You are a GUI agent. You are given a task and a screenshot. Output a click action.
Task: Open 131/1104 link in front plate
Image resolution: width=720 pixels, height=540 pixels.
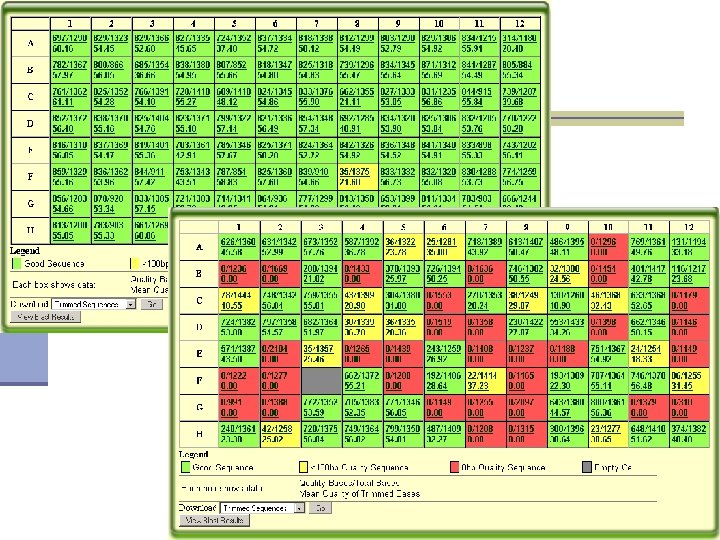point(689,242)
